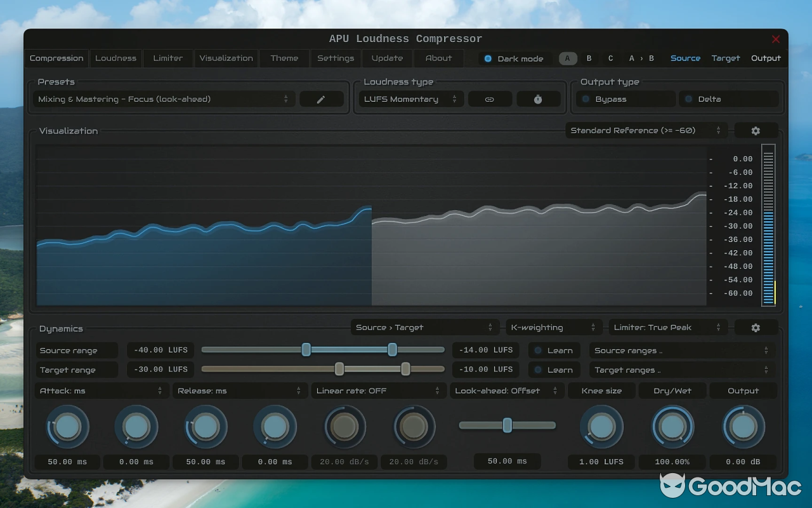
Task: Click the Knee size knob showing 1.00 LUFS
Action: pos(601,426)
